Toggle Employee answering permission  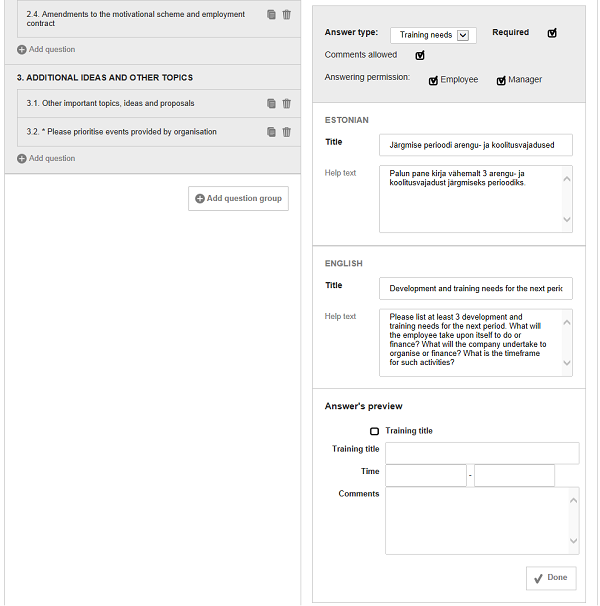coord(433,80)
